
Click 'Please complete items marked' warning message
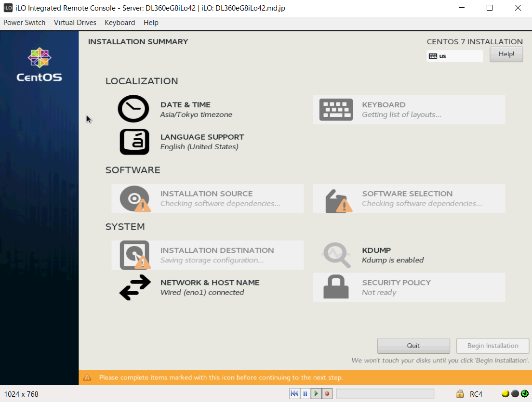click(221, 377)
